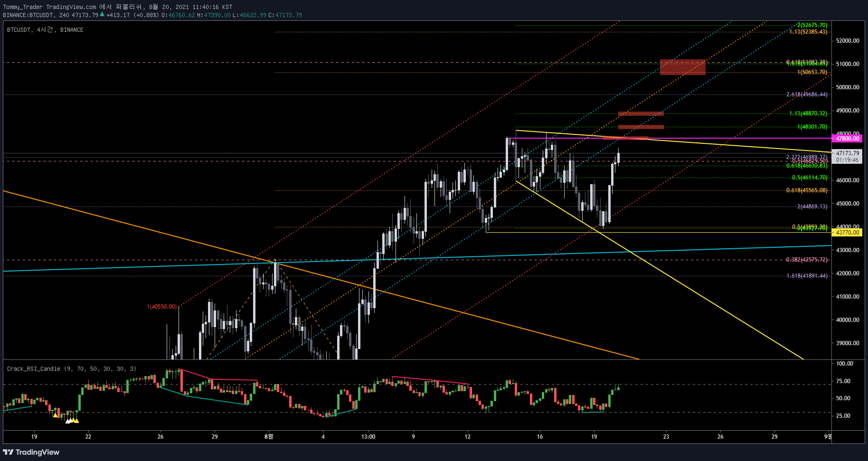Viewport: 868px width, 461px height.
Task: Click the magenta 47800.00 price label
Action: (848, 139)
